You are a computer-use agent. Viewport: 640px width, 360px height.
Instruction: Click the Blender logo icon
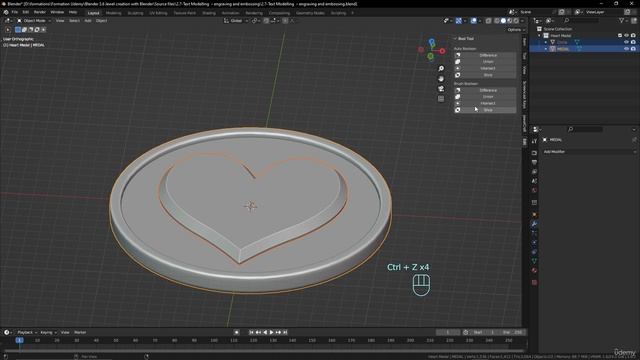tap(6, 12)
